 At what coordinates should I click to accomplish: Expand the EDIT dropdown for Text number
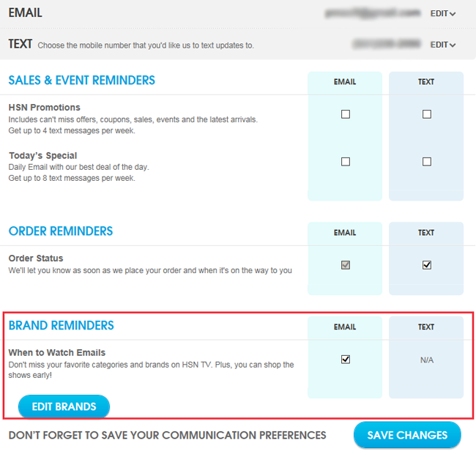point(443,45)
